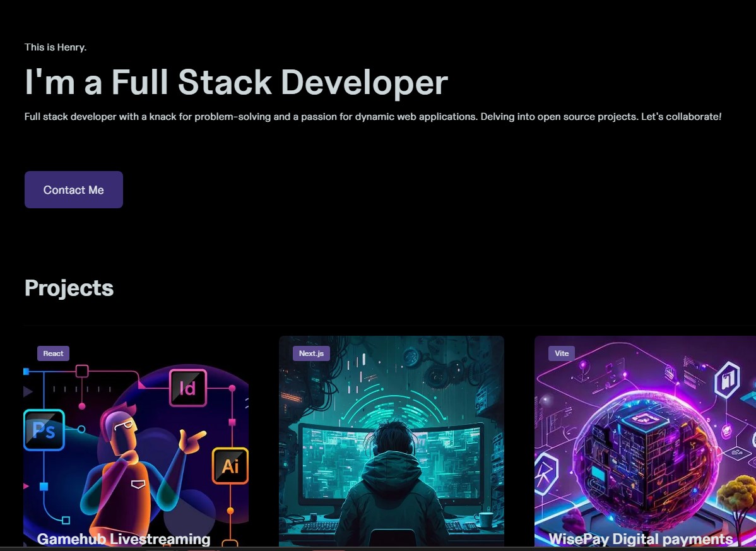Click the Vite tag badge
756x551 pixels.
coord(562,353)
